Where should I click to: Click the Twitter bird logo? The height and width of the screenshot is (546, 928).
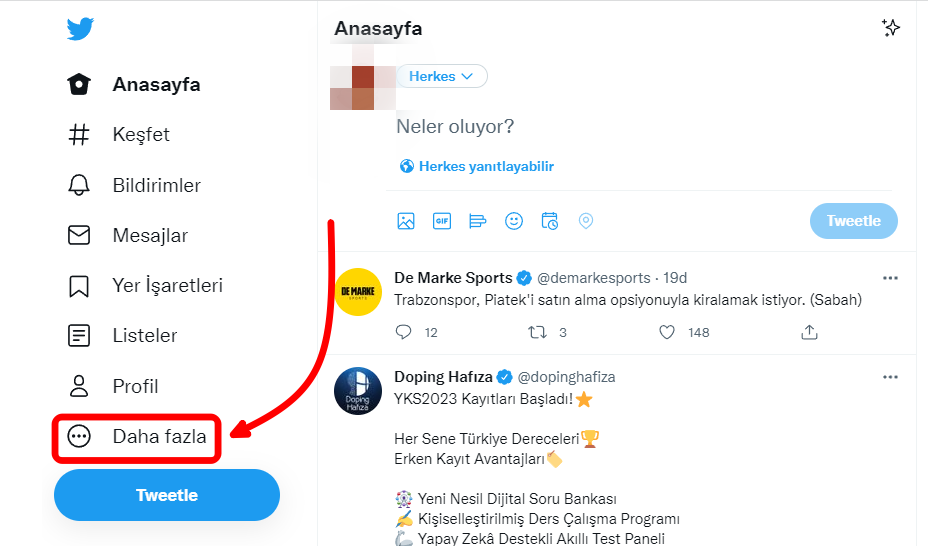[80, 29]
